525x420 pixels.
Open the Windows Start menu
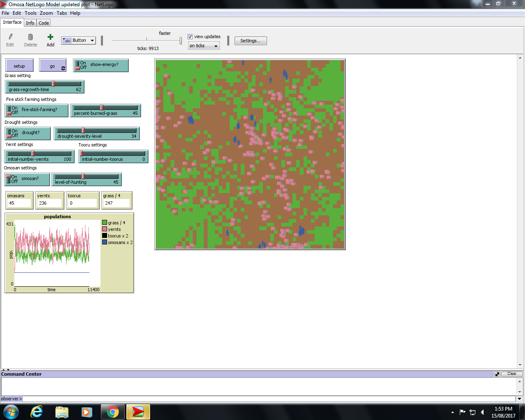click(11, 412)
